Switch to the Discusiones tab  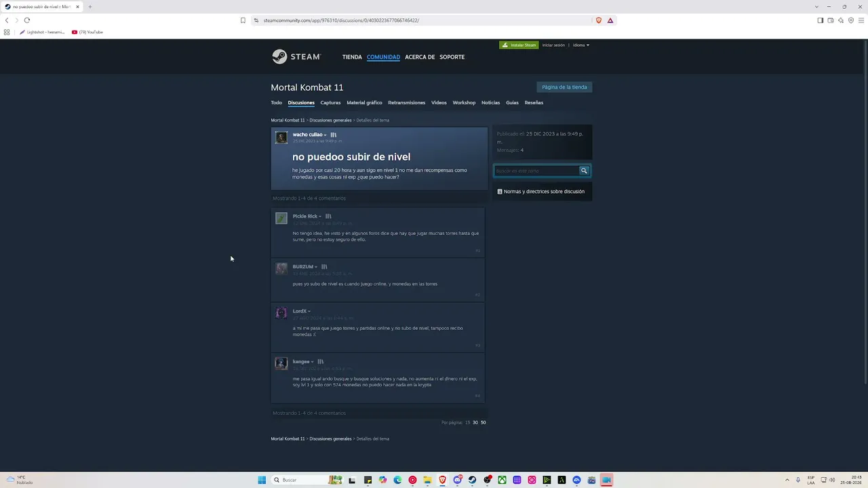click(x=301, y=103)
